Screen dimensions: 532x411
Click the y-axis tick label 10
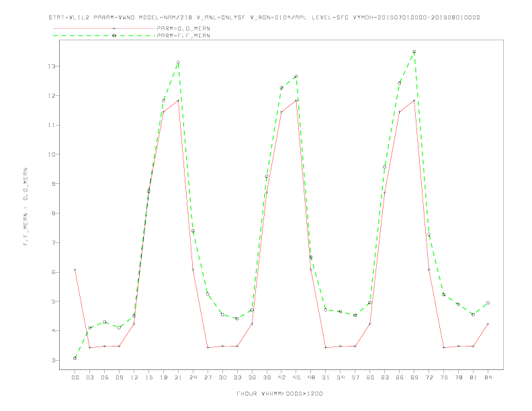coord(52,154)
